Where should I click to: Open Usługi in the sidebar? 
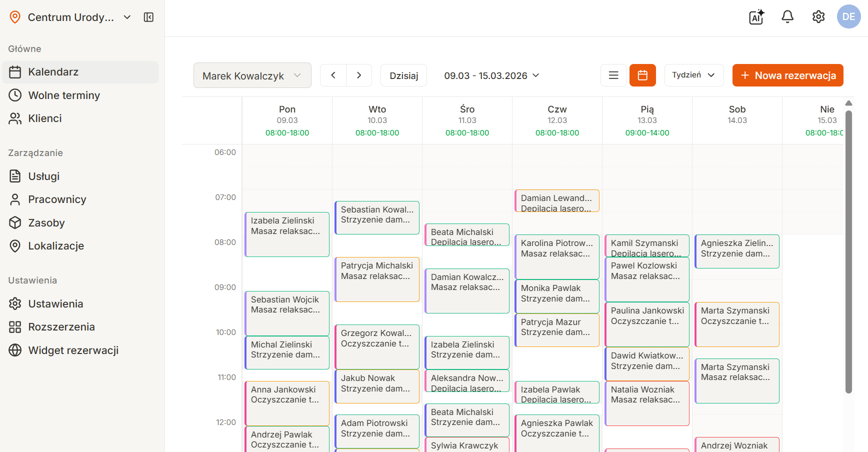point(44,176)
